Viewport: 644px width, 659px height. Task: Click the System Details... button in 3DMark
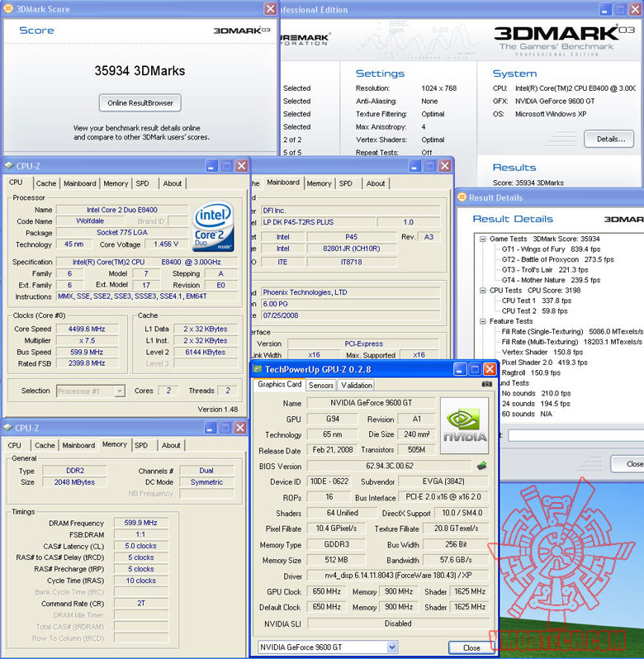608,139
